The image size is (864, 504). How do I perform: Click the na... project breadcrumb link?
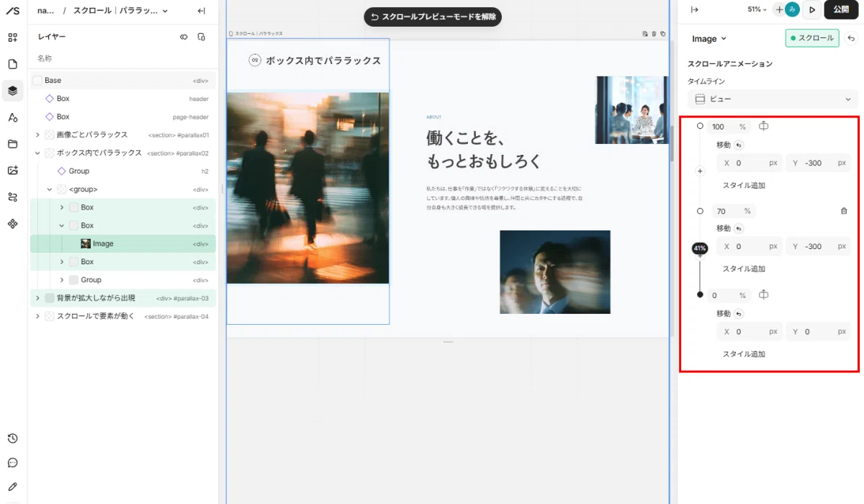coord(45,11)
